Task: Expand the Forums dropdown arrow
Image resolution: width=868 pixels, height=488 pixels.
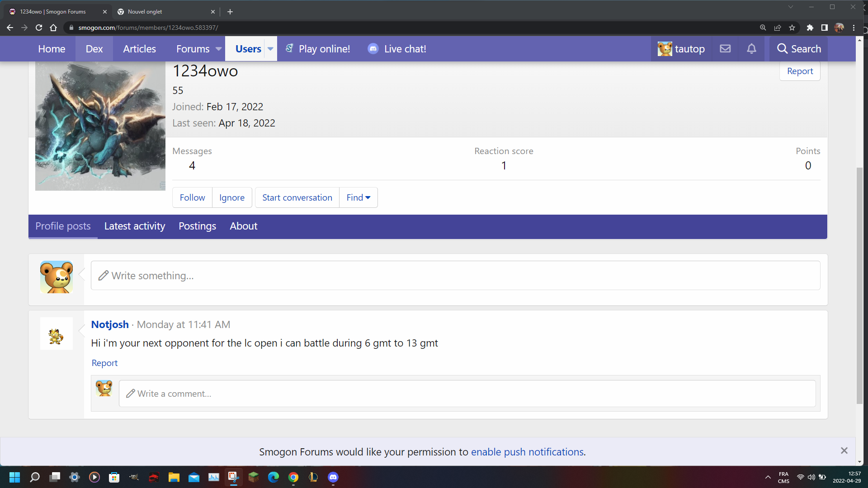Action: (218, 49)
